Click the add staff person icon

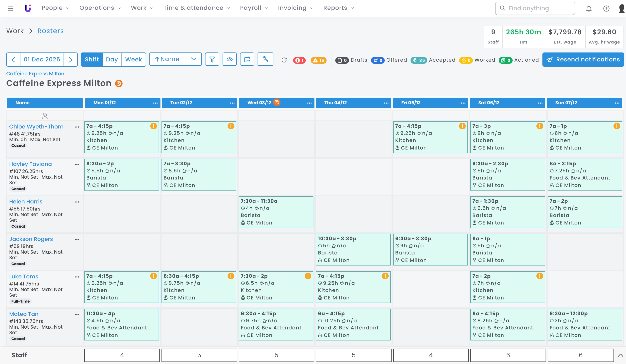click(x=45, y=115)
